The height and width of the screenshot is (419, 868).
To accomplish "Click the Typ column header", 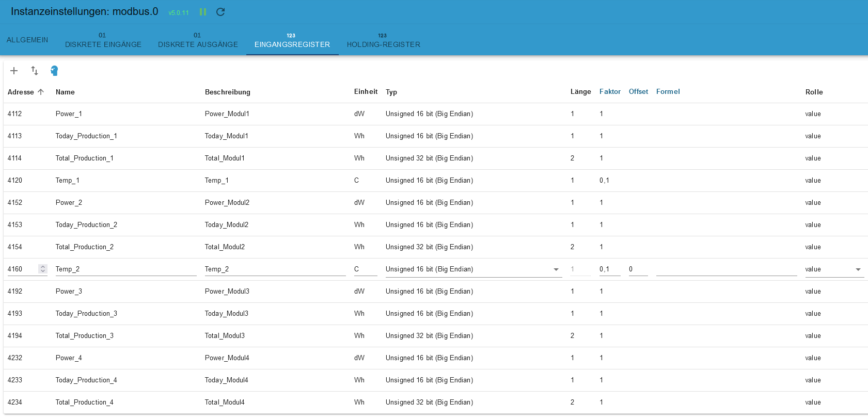I will [391, 92].
